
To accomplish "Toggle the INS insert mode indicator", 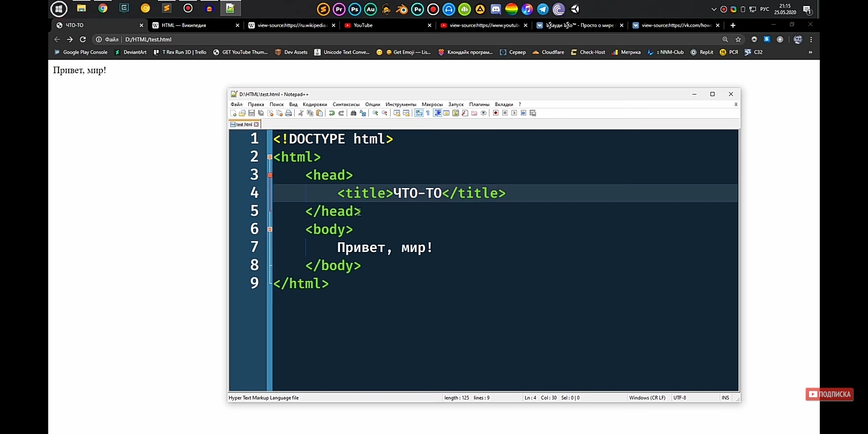I will click(725, 398).
